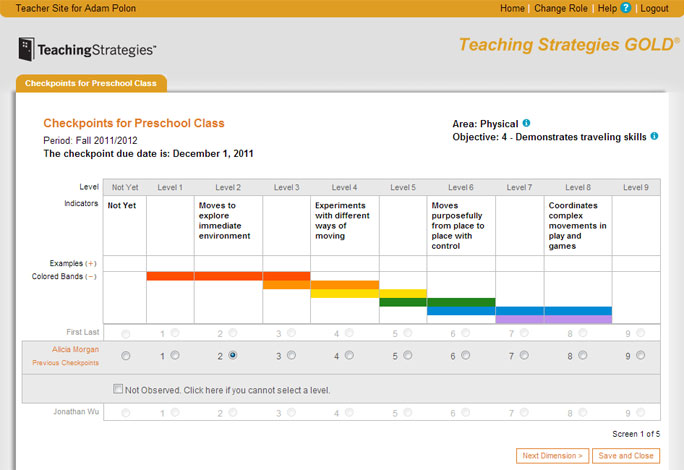Viewport: 684px width, 470px height.
Task: Click the info icon beside Demonstrates traveling skills
Action: tap(654, 136)
